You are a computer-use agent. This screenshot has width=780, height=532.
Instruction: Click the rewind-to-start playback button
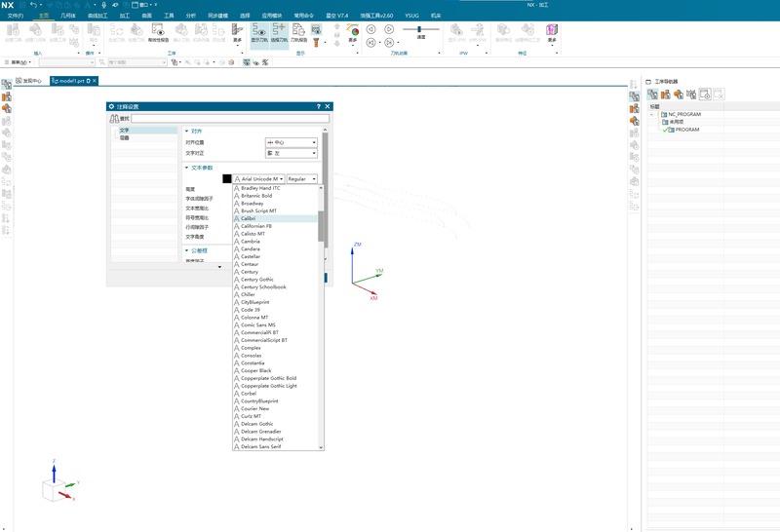[x=370, y=43]
